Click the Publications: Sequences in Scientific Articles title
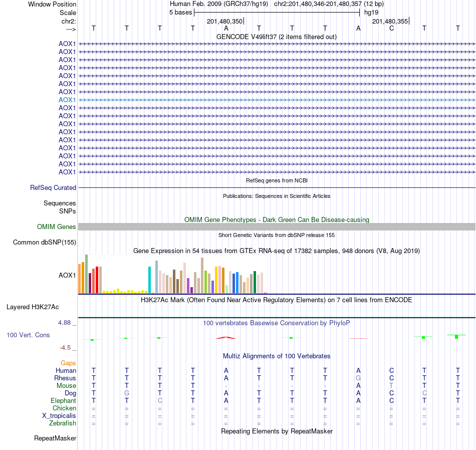 [x=276, y=196]
